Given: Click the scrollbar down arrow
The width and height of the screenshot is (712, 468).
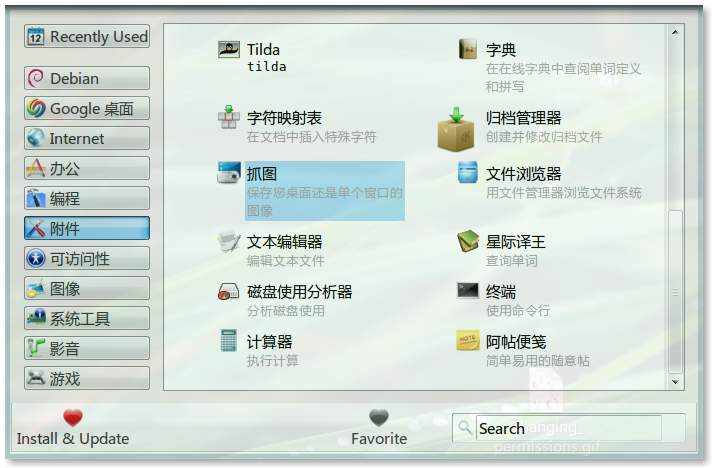Looking at the screenshot, I should [x=675, y=382].
